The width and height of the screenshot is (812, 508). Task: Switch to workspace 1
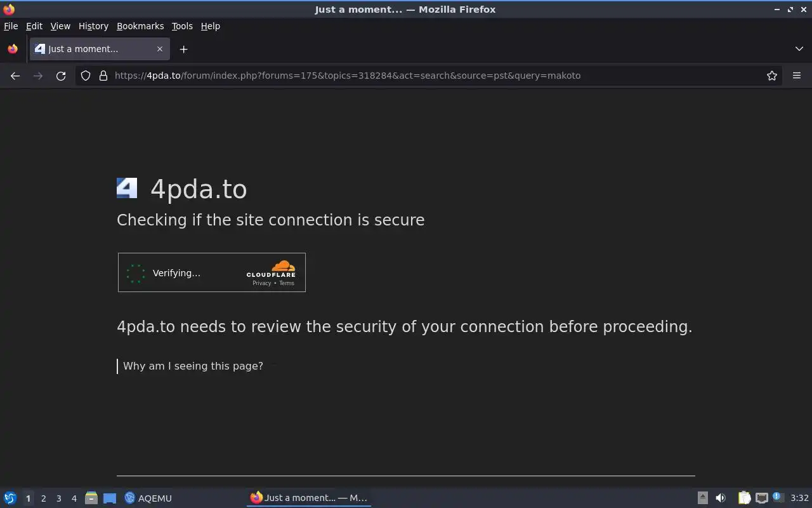tap(28, 498)
